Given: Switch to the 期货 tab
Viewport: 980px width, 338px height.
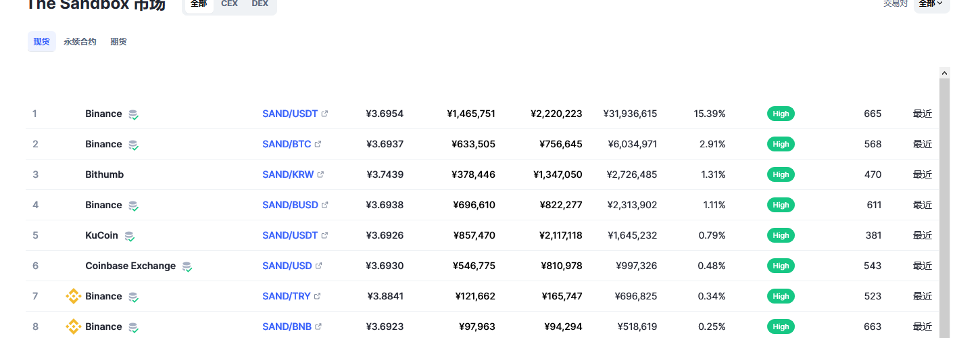Looking at the screenshot, I should coord(118,42).
